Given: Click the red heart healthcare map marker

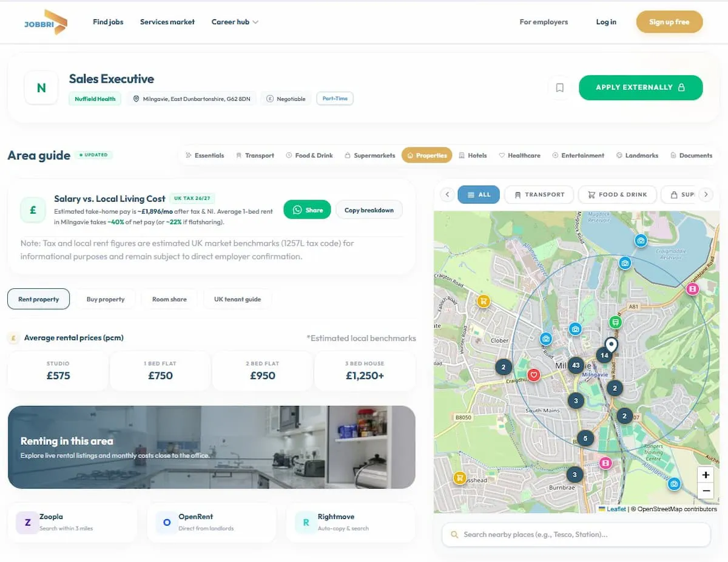Looking at the screenshot, I should 533,375.
